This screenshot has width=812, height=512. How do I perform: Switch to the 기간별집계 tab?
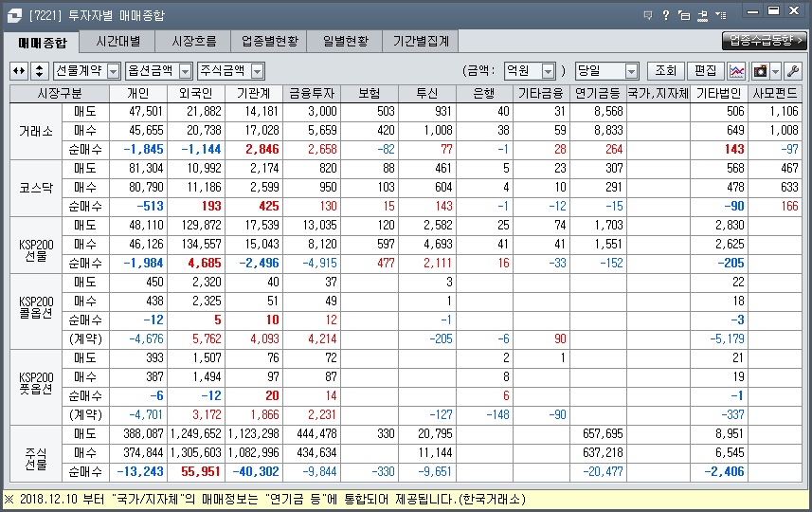421,41
